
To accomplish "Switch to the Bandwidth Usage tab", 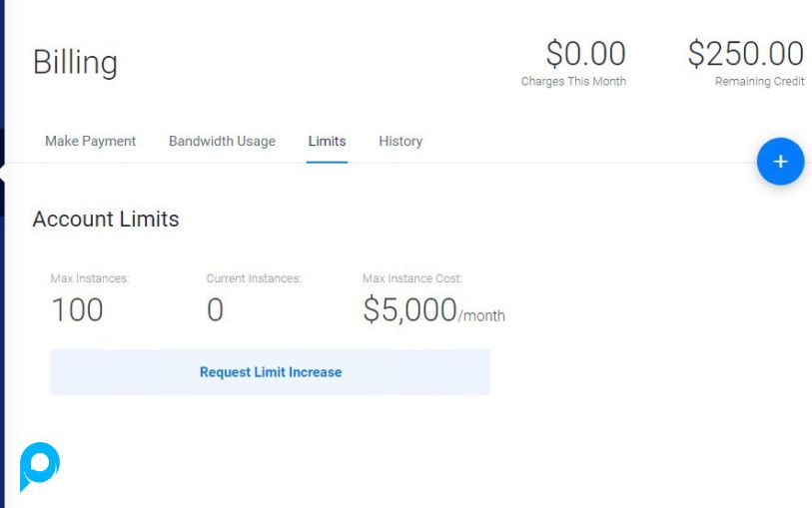I will pyautogui.click(x=222, y=142).
